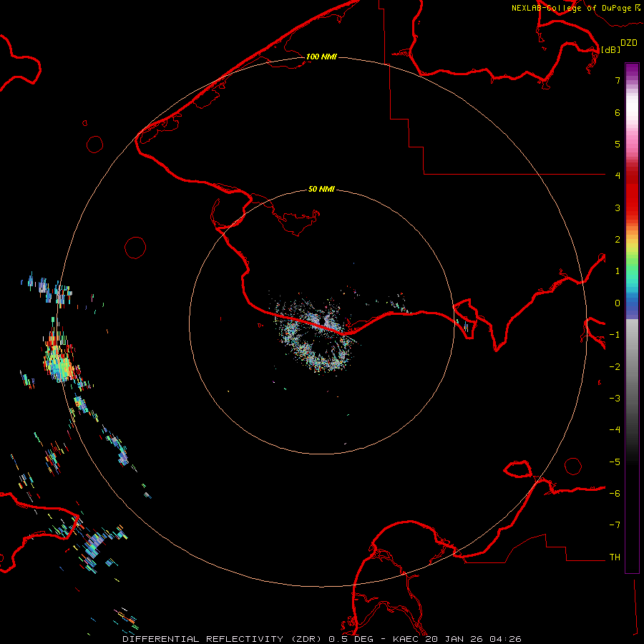Click the [dB] units label
Viewport: 644px width, 644px height.
click(610, 49)
